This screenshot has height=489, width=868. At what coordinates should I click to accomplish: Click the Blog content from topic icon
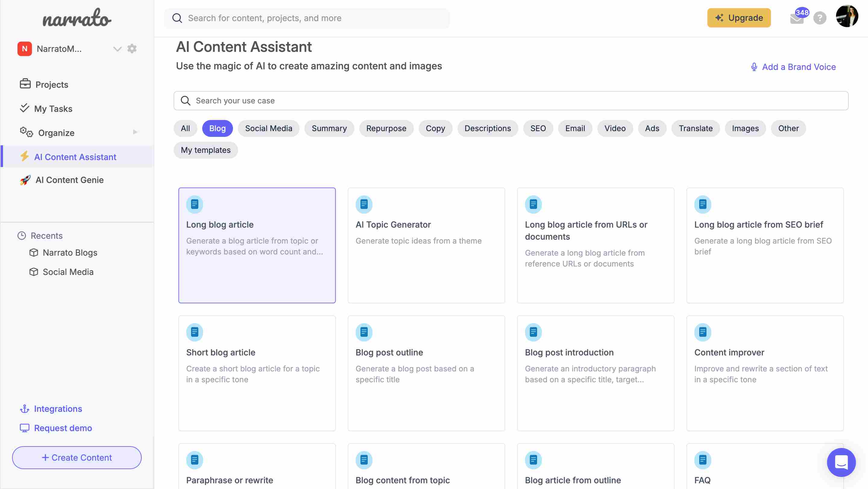[364, 460]
